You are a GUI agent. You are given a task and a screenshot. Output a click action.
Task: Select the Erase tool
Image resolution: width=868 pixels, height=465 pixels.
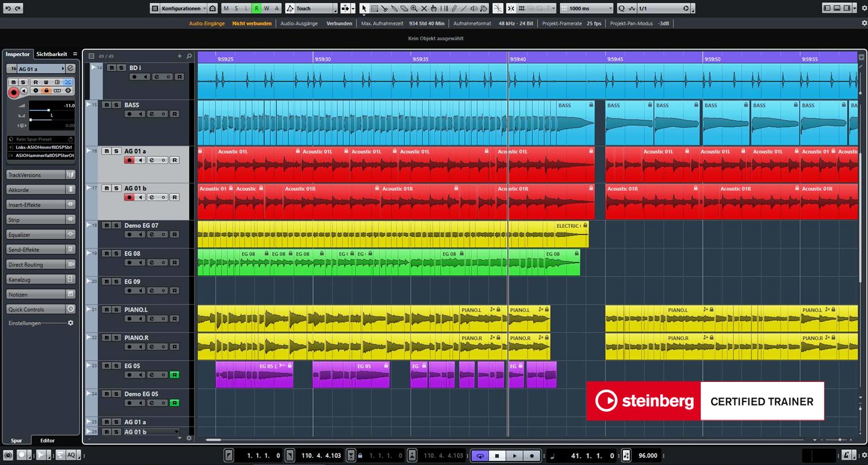pyautogui.click(x=404, y=8)
